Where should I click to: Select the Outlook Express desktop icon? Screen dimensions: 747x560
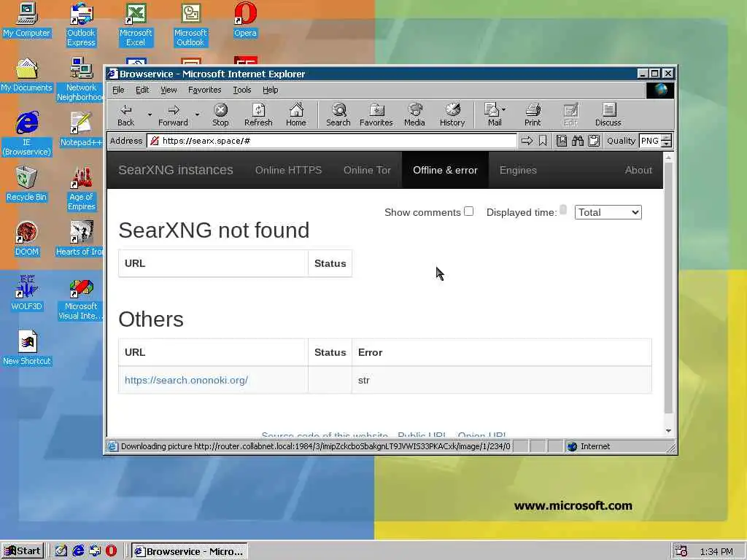pos(81,25)
